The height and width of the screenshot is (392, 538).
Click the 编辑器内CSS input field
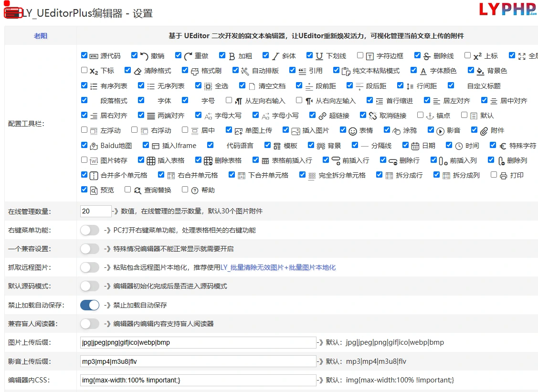click(x=198, y=381)
